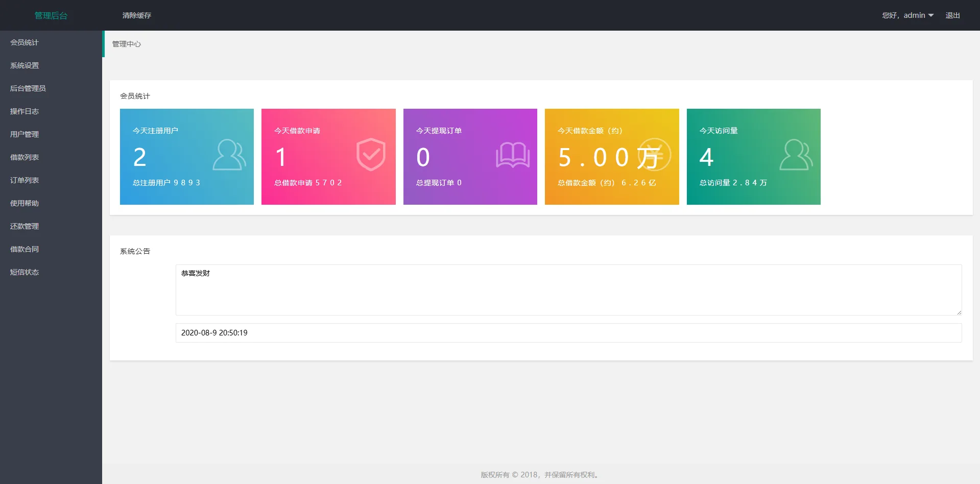Open 借款列表 sidebar entry
The height and width of the screenshot is (484, 980).
pyautogui.click(x=25, y=157)
